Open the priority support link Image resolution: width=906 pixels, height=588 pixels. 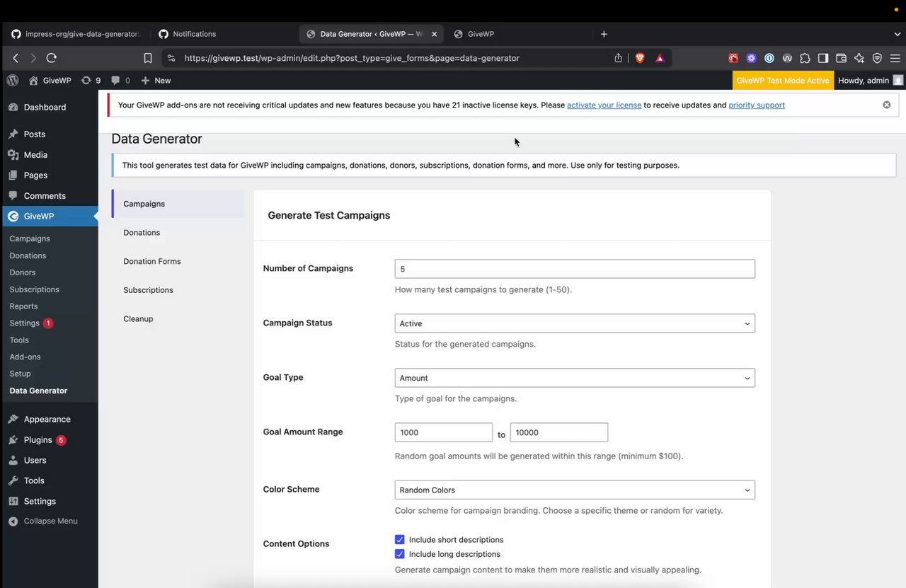coord(756,105)
